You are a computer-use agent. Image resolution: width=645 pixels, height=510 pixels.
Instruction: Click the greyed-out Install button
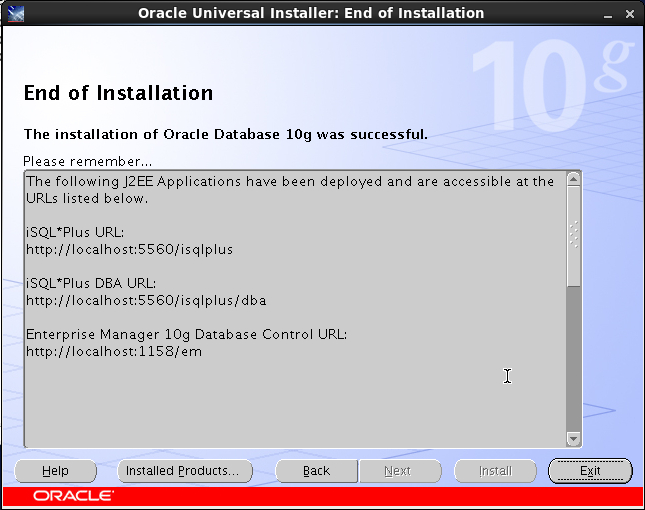point(495,471)
